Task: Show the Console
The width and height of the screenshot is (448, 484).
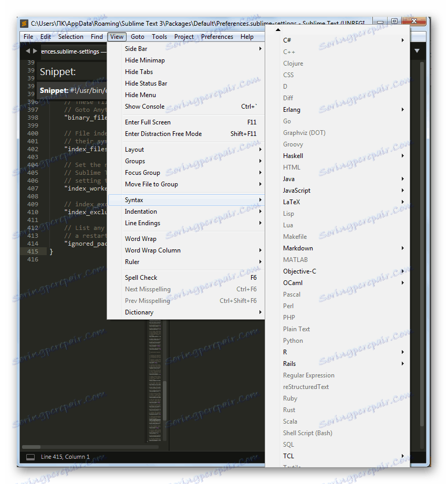Action: [144, 106]
